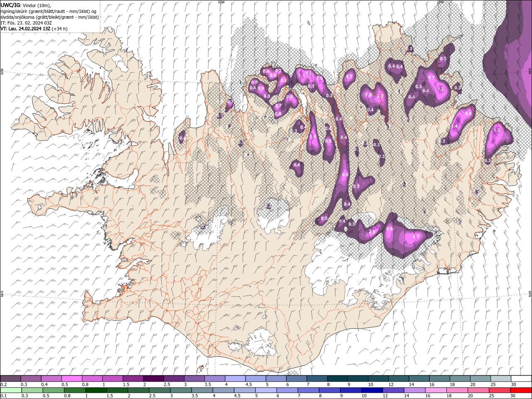This screenshot has height=399, width=532.
Task: Click bright pink snow swatch from 0.5 to 0.8
Action: pos(71,379)
